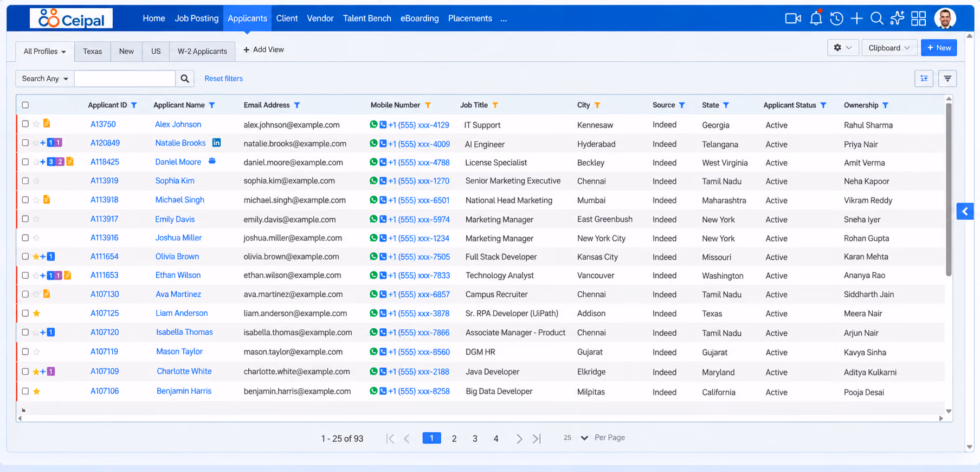The width and height of the screenshot is (980, 472).
Task: Filter by Applicant ID column funnel icon
Action: 134,105
